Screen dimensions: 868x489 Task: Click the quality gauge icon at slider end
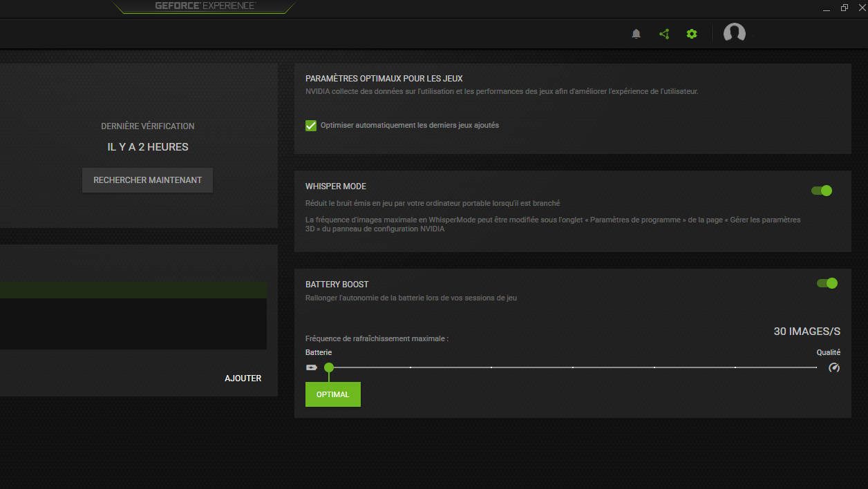click(x=834, y=367)
